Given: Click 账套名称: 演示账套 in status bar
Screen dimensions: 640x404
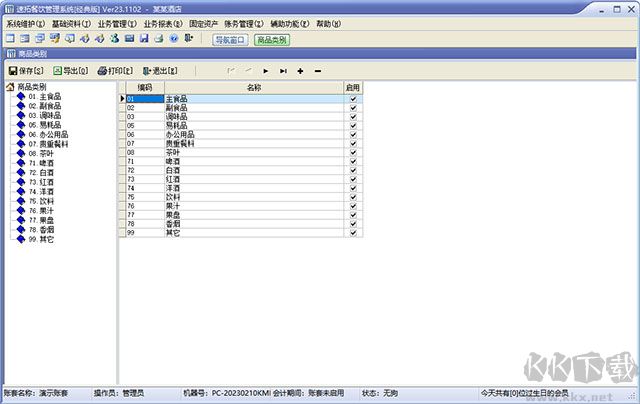Looking at the screenshot, I should [36, 393].
